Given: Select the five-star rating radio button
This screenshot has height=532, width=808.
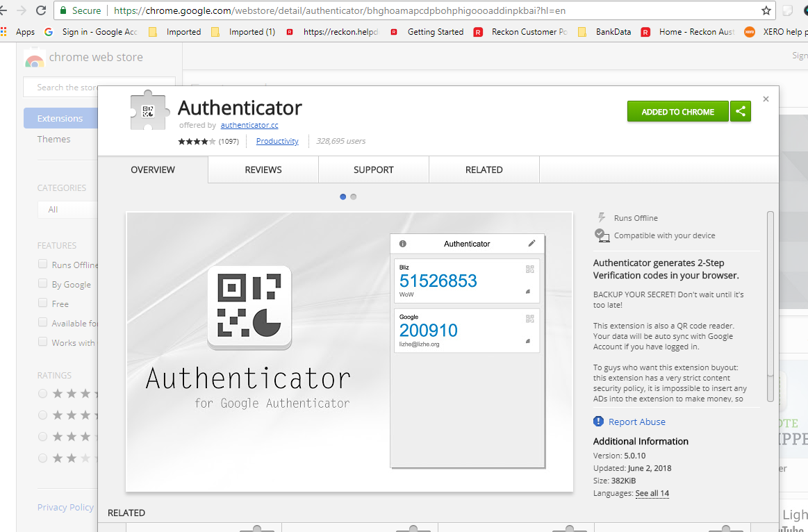Looking at the screenshot, I should (43, 393).
